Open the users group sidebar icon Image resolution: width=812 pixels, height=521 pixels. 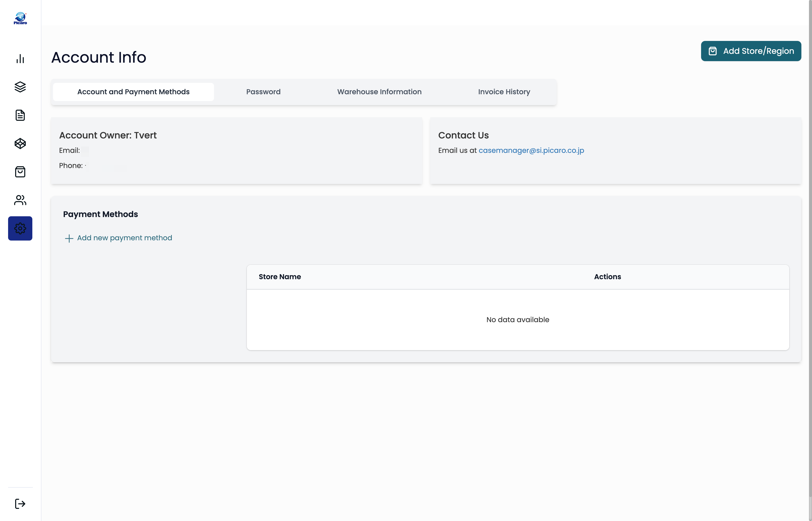point(20,200)
